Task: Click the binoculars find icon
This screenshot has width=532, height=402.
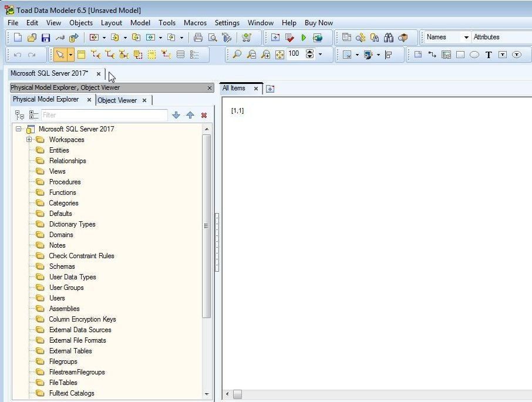Action: tap(389, 38)
